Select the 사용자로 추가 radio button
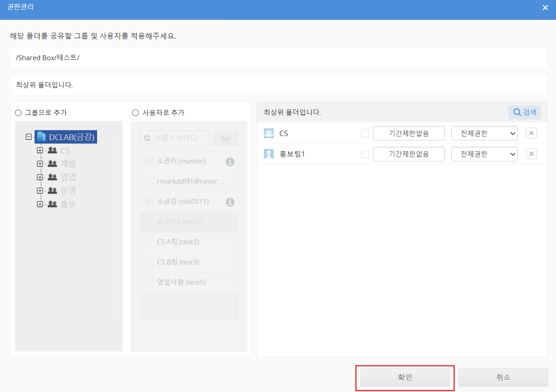Image resolution: width=556 pixels, height=392 pixels. [135, 113]
